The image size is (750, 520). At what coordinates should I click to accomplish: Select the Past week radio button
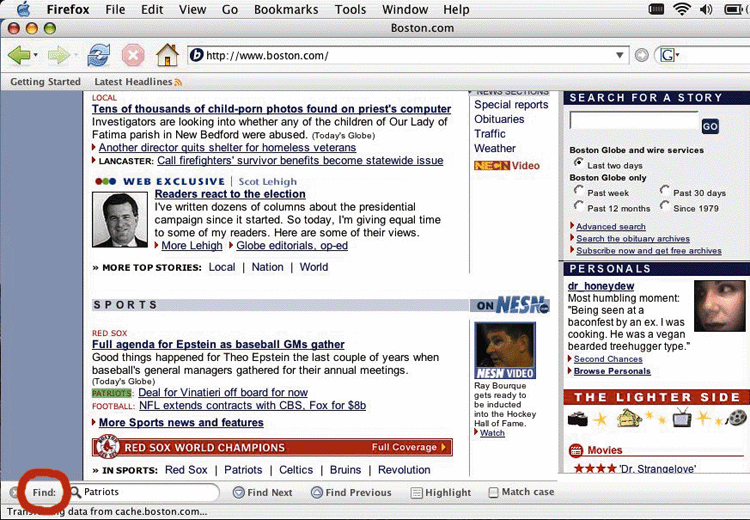tap(579, 190)
